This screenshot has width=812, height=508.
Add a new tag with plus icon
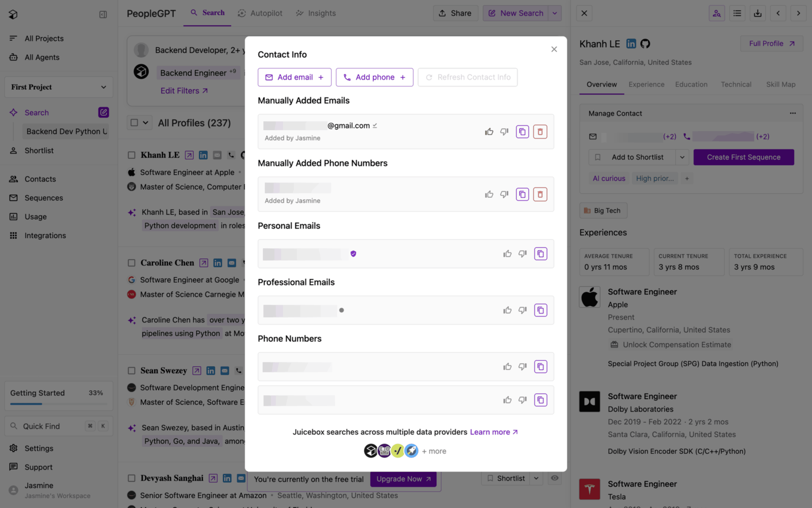[x=687, y=179]
